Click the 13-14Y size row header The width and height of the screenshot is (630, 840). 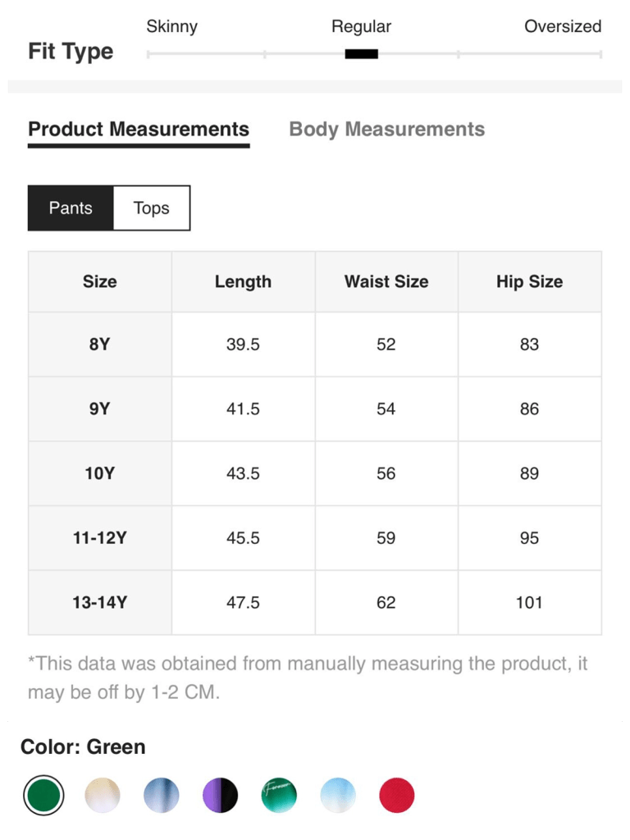coord(100,602)
